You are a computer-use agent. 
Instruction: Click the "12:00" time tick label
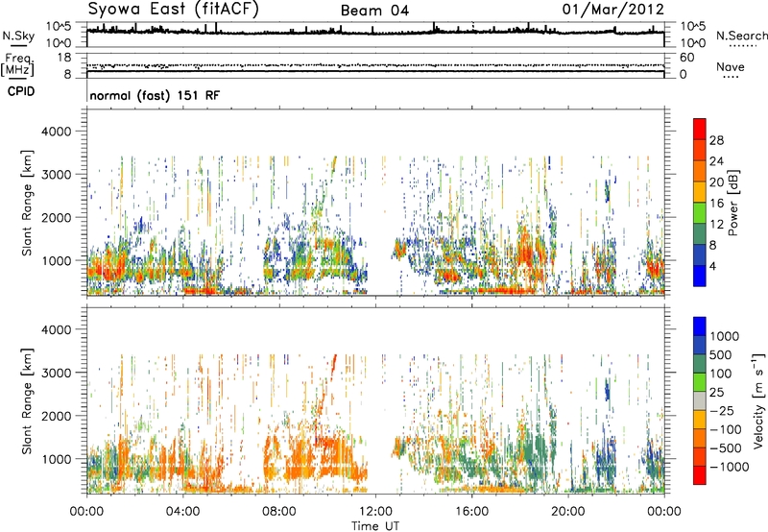[x=375, y=512]
